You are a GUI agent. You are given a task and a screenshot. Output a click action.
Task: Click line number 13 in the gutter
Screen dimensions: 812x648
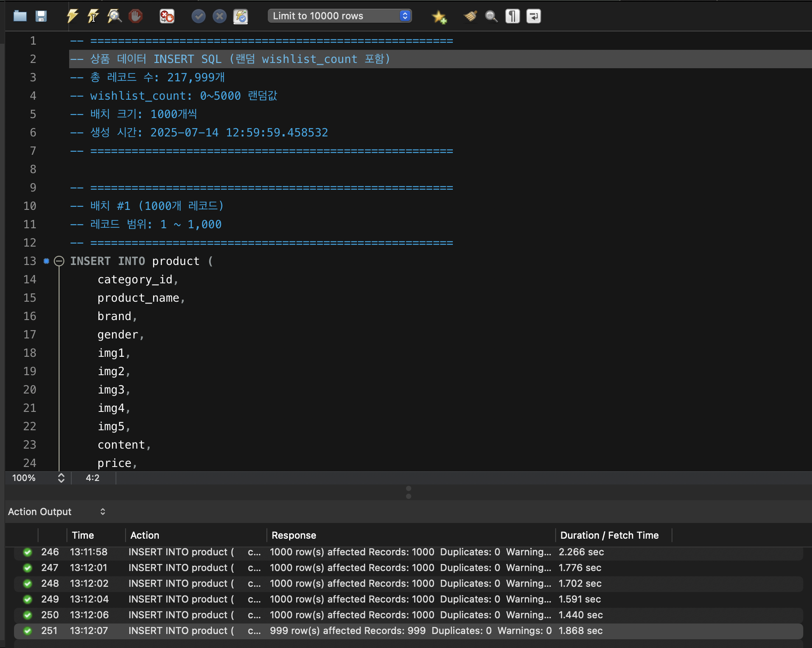(30, 261)
